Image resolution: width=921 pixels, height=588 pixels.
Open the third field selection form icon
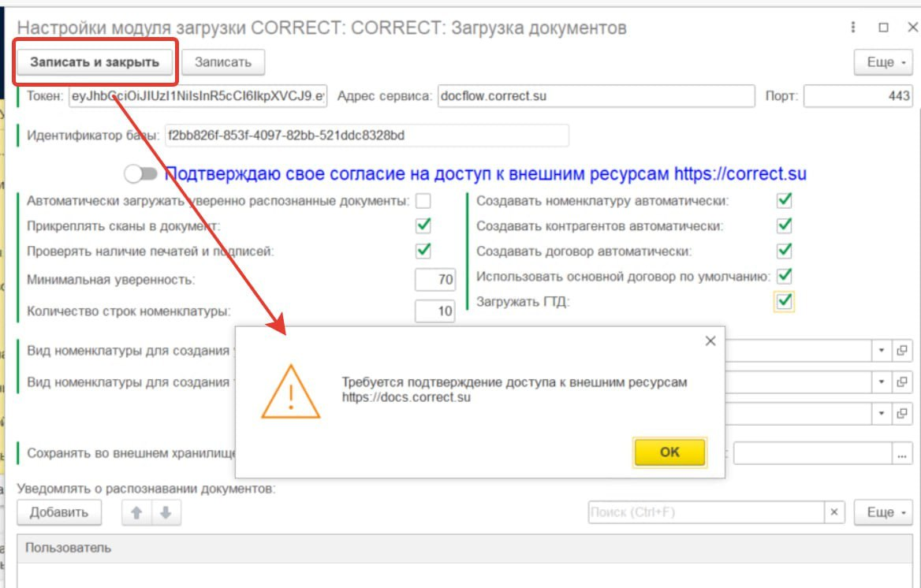click(x=902, y=414)
